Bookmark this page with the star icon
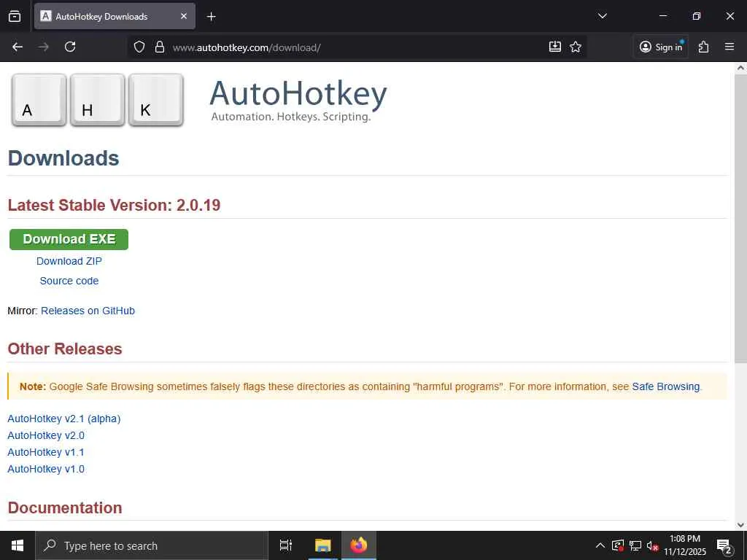Viewport: 747px width, 560px height. [576, 47]
